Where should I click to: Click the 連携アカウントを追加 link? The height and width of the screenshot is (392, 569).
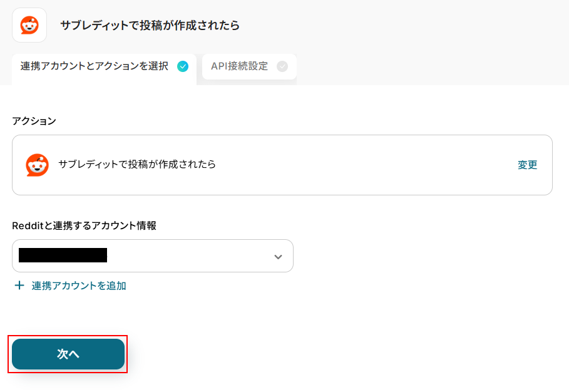click(x=79, y=286)
